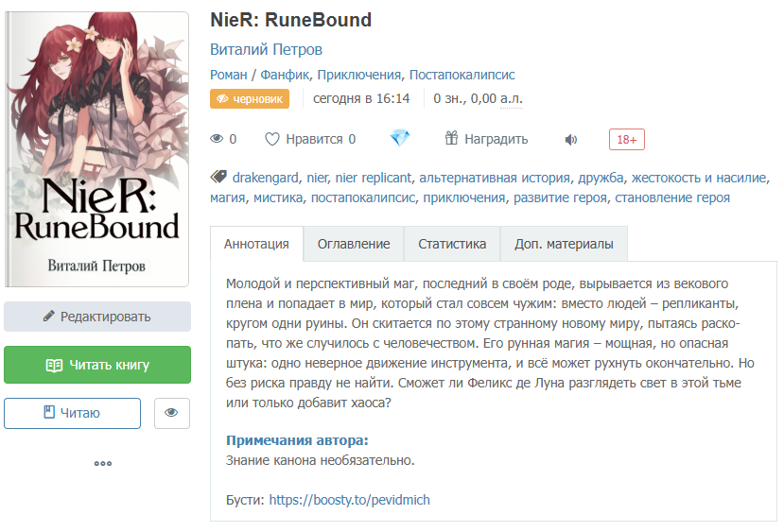Open the Статистика tab

(x=452, y=244)
